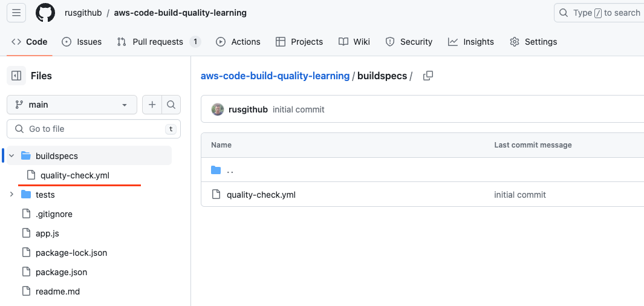Viewport: 644px width, 306px height.
Task: Focus the Type / to search box
Action: (x=599, y=13)
